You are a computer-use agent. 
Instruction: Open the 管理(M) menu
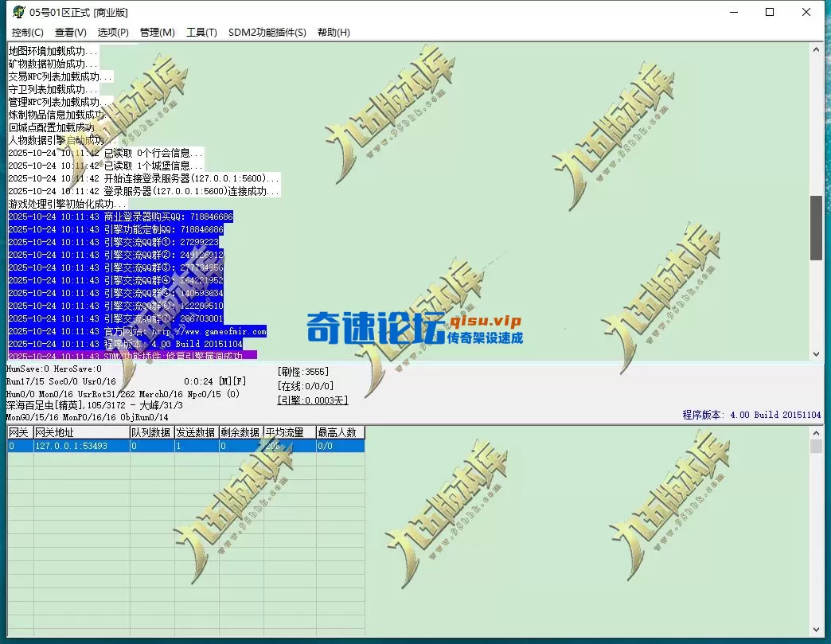[x=158, y=33]
